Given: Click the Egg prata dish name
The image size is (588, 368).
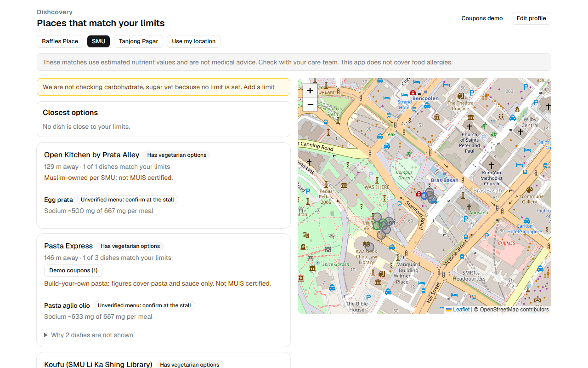Looking at the screenshot, I should click(x=58, y=200).
